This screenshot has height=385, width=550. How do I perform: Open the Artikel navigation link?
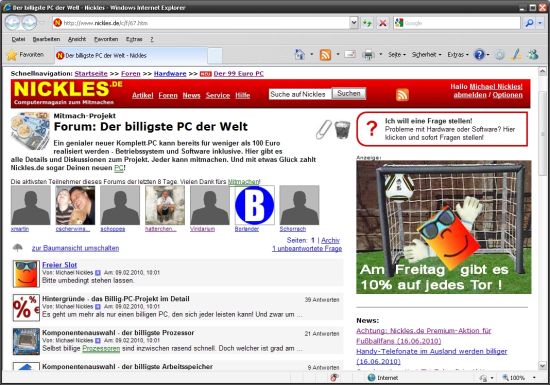[x=143, y=95]
